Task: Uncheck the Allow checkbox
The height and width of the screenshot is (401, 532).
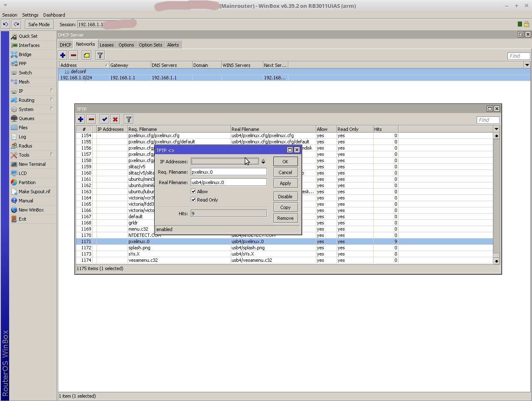Action: pyautogui.click(x=193, y=192)
